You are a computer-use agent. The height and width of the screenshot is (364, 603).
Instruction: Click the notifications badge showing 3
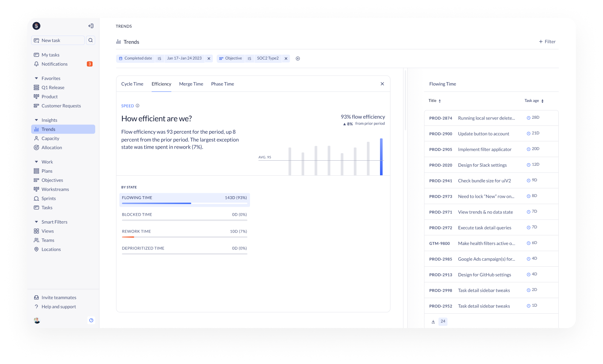point(90,64)
